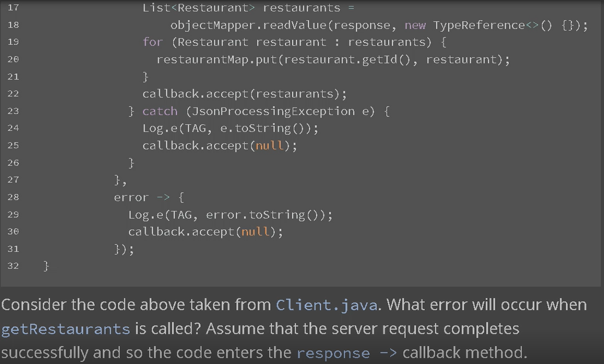Image resolution: width=604 pixels, height=364 pixels.
Task: Click the closing '});' on line 31
Action: (x=125, y=249)
